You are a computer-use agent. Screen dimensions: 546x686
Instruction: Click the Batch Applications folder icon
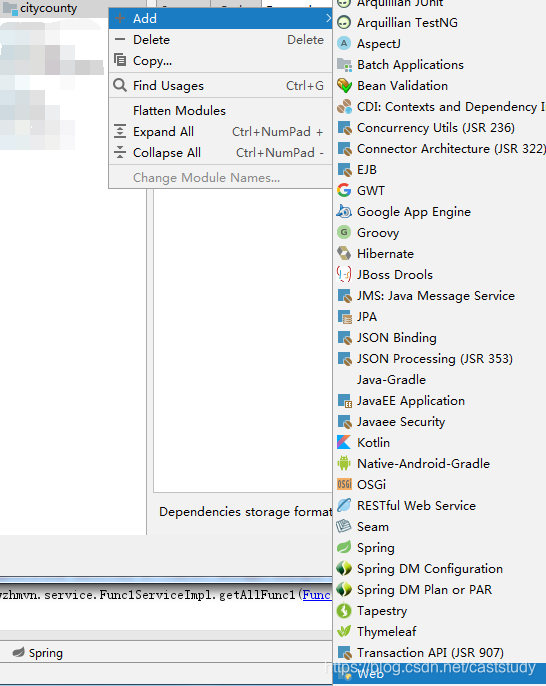(344, 65)
